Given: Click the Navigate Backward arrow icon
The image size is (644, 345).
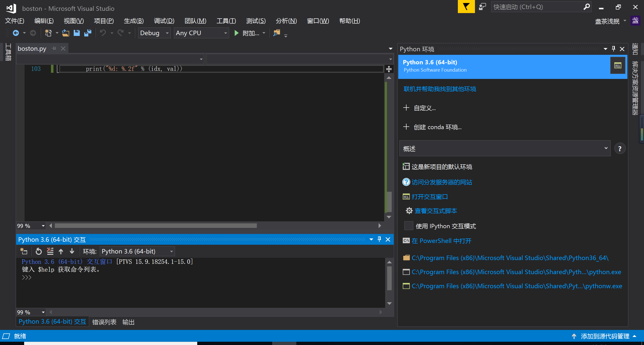Looking at the screenshot, I should click(x=16, y=33).
